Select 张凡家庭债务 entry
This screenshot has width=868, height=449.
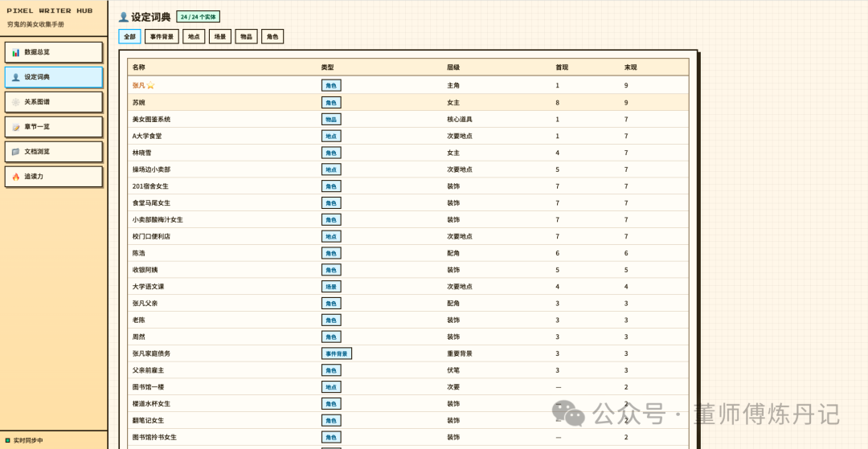coord(408,353)
